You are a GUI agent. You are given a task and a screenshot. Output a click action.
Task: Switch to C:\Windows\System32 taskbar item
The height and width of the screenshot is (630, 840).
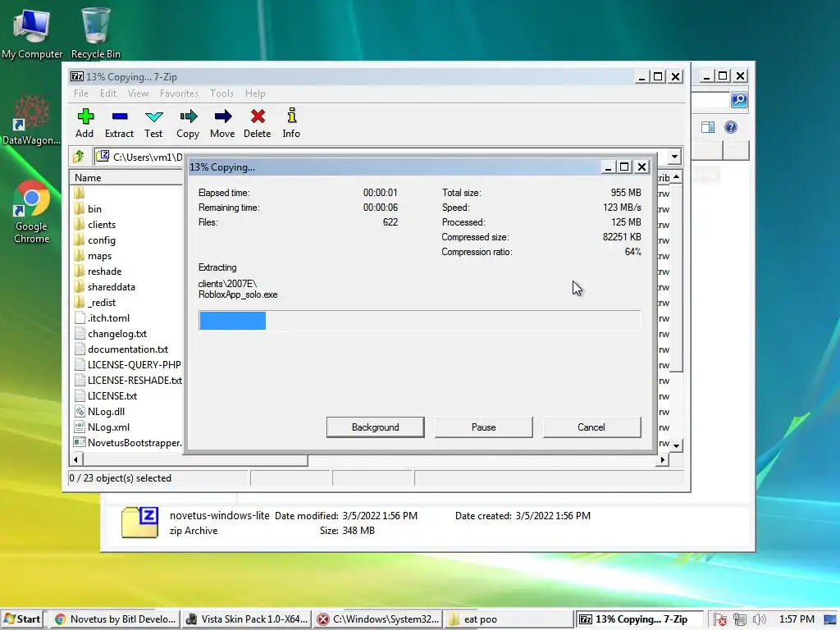(377, 619)
